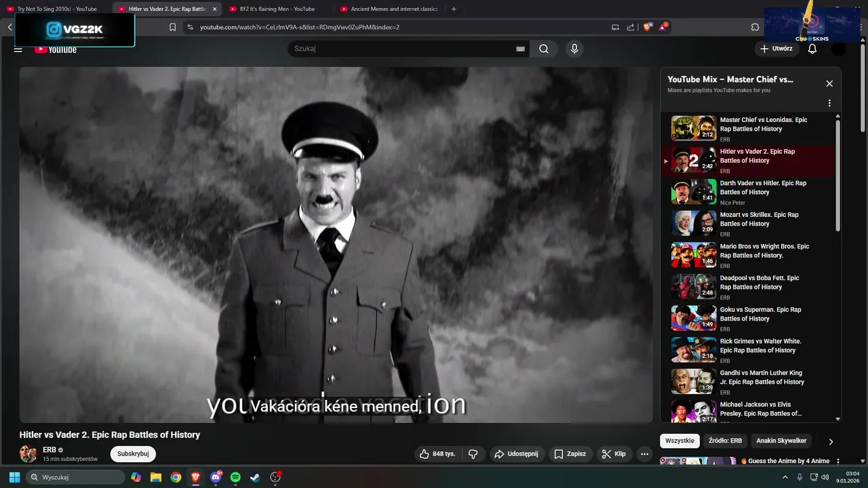Open Google Chrome from the taskbar
868x488 pixels.
[176, 477]
